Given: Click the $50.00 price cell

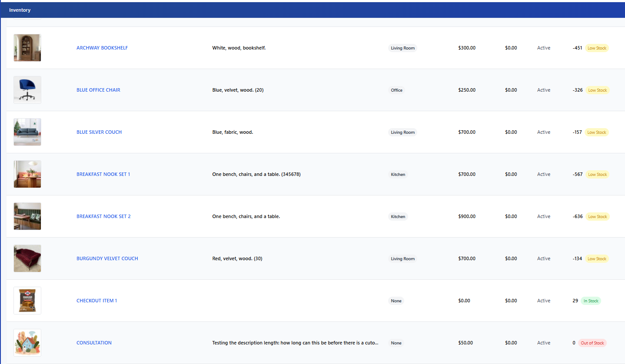Looking at the screenshot, I should click(465, 343).
